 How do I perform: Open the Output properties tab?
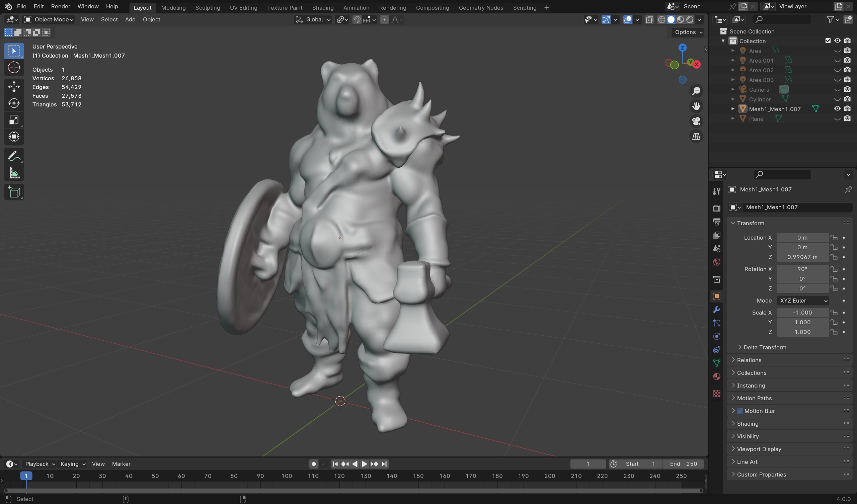pyautogui.click(x=716, y=222)
